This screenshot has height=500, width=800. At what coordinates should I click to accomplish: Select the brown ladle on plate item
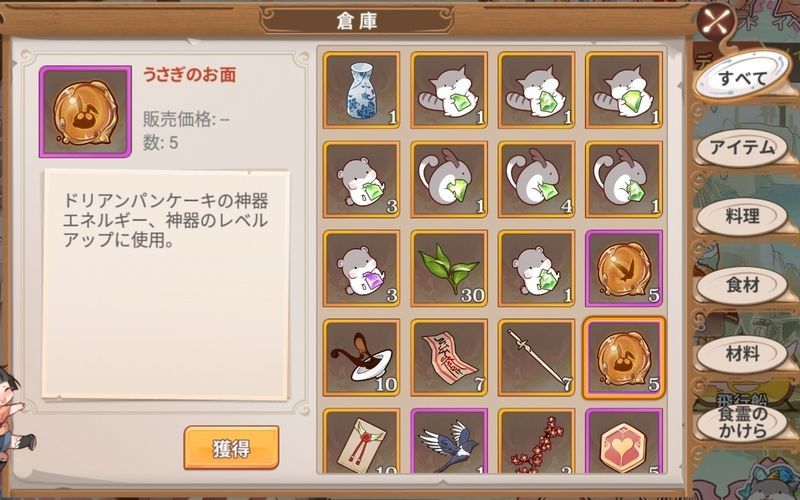click(361, 358)
